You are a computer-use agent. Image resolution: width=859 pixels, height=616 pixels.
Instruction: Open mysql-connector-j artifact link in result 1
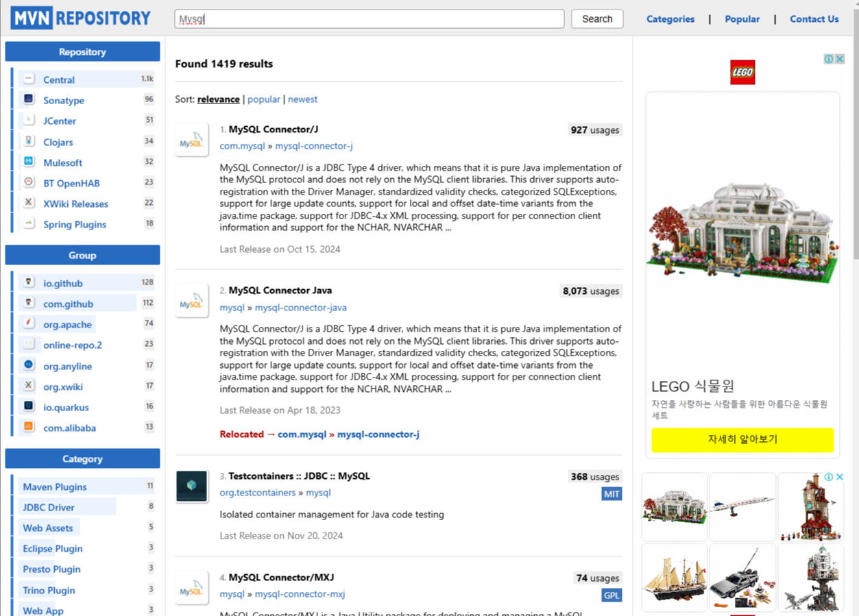tap(314, 146)
